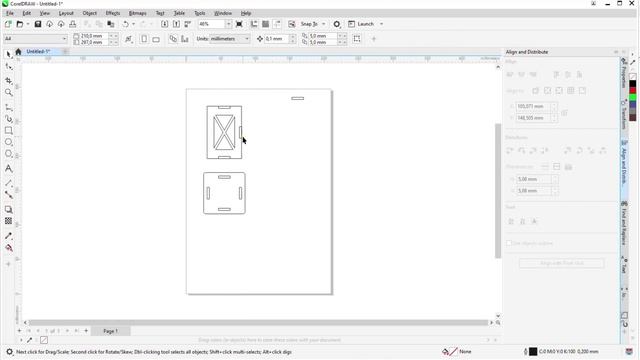Open the Object menu

(89, 13)
